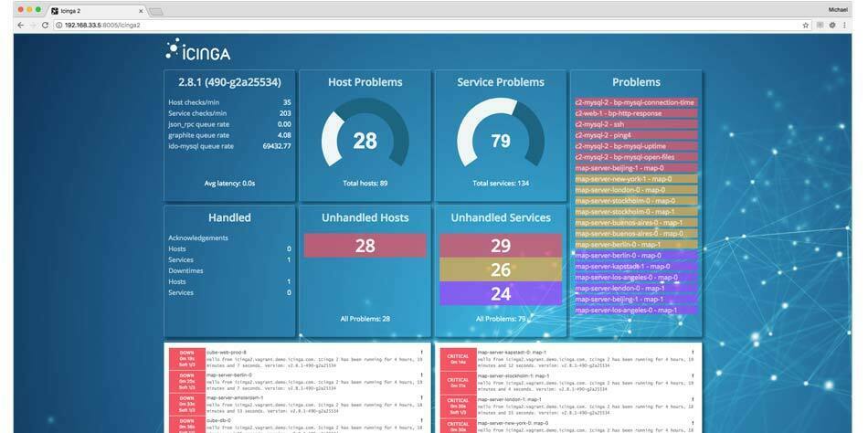This screenshot has height=433, width=868.
Task: Bookmark this page with the star icon
Action: click(806, 25)
